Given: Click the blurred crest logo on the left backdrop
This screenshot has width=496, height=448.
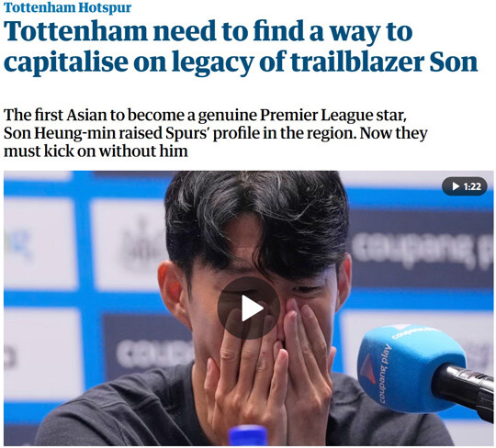Looking at the screenshot, I should pyautogui.click(x=141, y=243).
